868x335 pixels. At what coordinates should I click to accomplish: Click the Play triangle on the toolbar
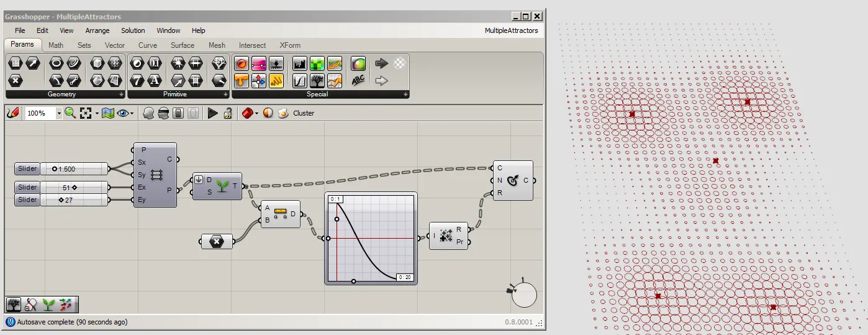pos(212,113)
